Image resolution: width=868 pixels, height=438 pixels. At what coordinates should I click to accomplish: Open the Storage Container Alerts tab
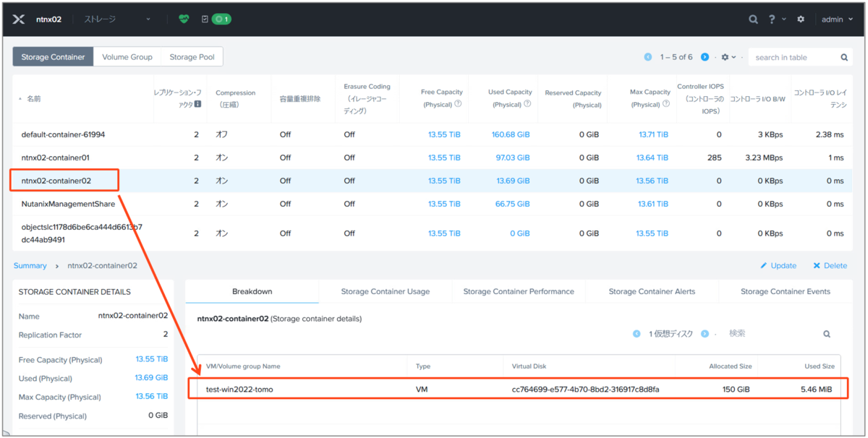point(652,291)
